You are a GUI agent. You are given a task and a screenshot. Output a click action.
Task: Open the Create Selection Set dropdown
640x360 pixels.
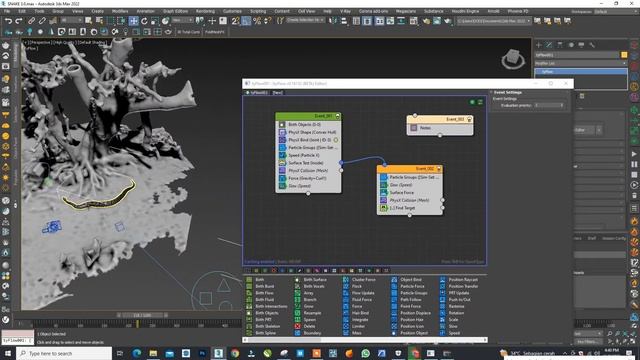point(305,20)
